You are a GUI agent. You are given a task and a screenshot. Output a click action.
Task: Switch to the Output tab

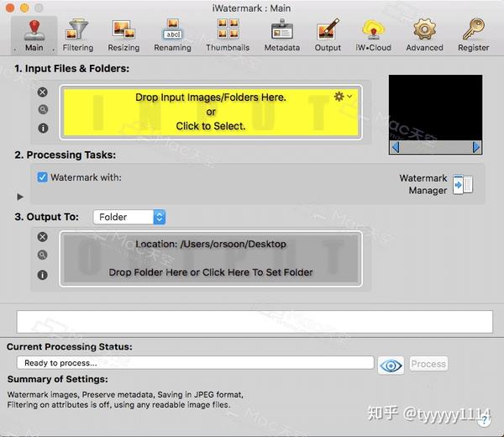tap(328, 34)
